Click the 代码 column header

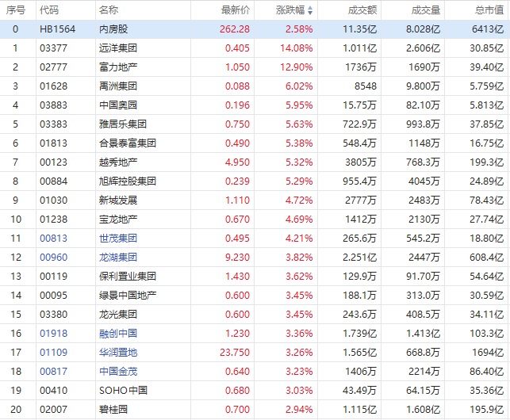click(x=49, y=10)
